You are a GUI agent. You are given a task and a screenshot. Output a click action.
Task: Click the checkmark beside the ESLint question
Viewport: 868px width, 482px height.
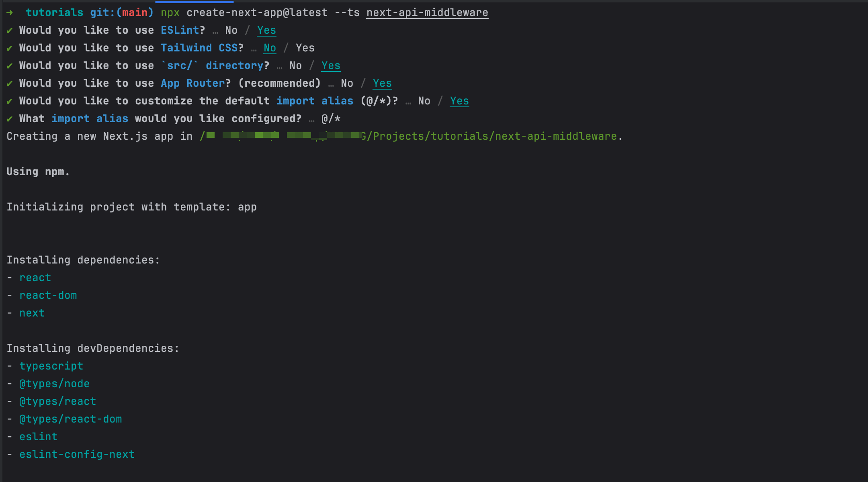click(x=10, y=30)
